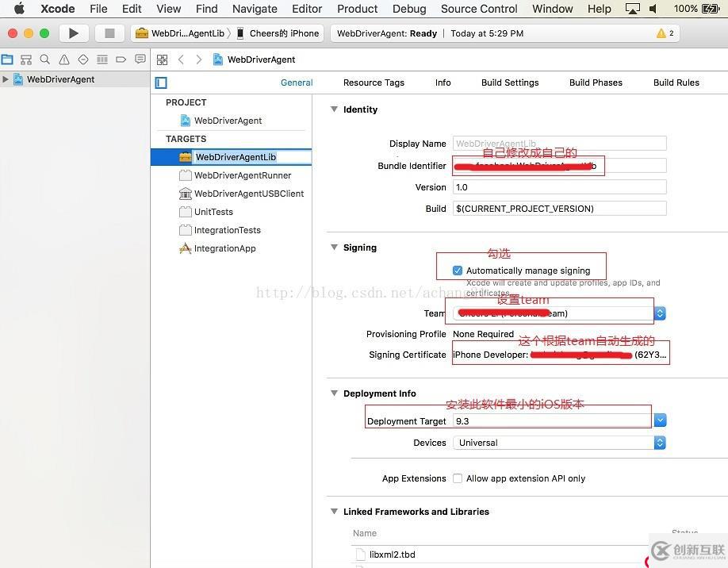Viewport: 728px width, 568px height.
Task: Enable Automatically manage signing checkbox
Action: click(x=458, y=271)
